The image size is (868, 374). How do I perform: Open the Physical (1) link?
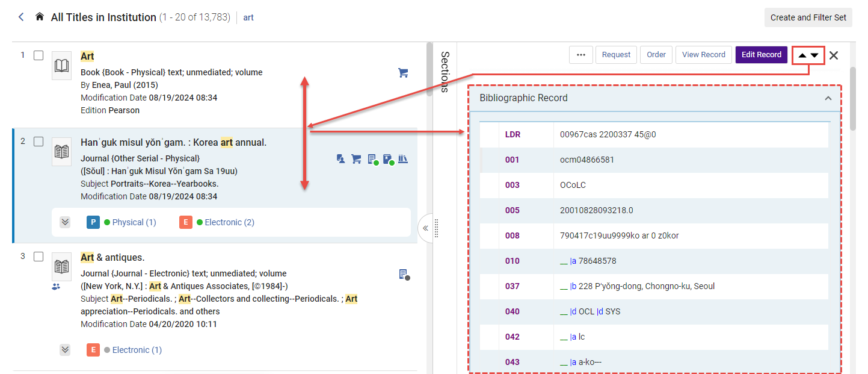pos(134,222)
